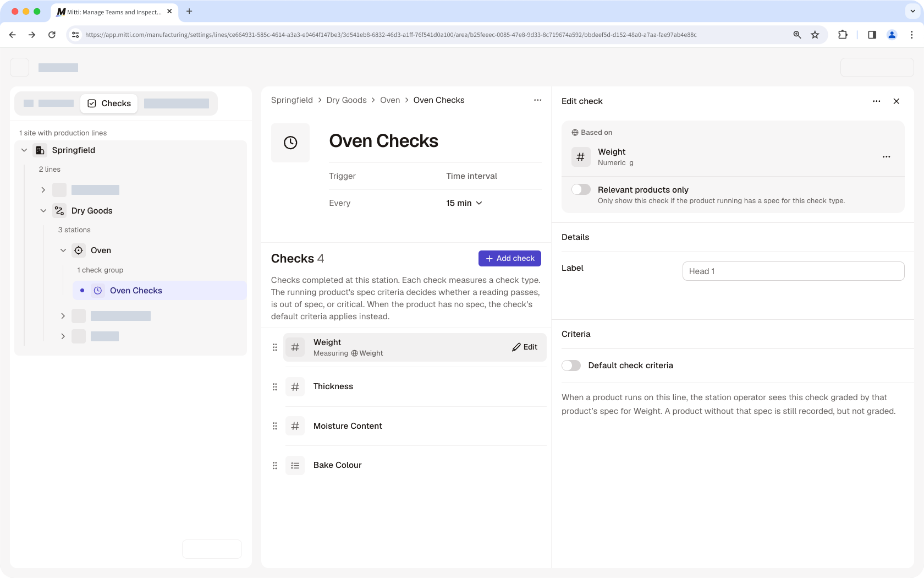This screenshot has height=578, width=924.
Task: Grab the drag handle of Moisture Content
Action: coord(275,426)
